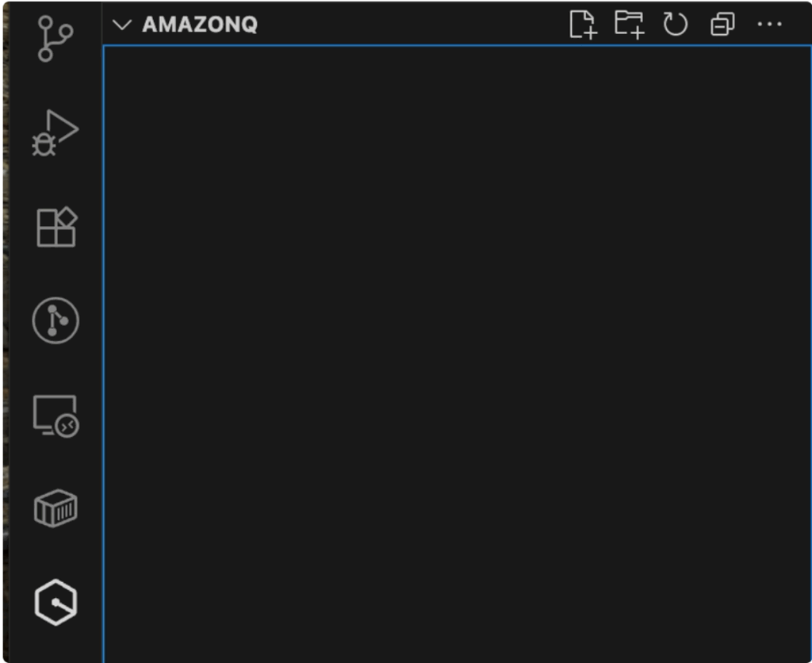
Task: Open the circular git branch icon view
Action: click(56, 320)
